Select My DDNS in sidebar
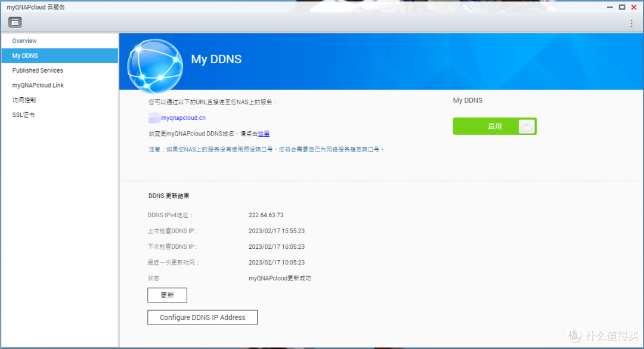The width and height of the screenshot is (644, 349). coord(60,55)
